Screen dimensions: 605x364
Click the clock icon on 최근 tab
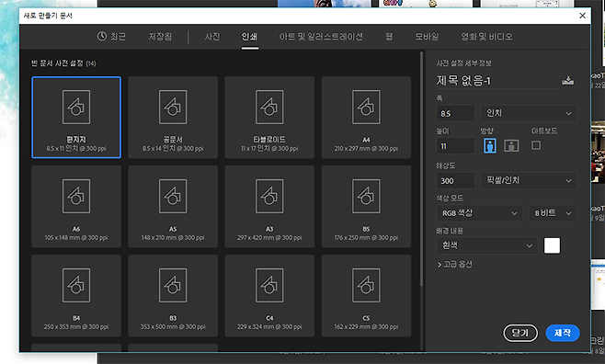(x=102, y=36)
